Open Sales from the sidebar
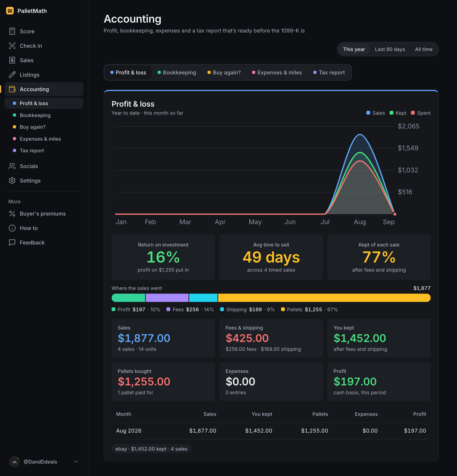 pos(44,60)
